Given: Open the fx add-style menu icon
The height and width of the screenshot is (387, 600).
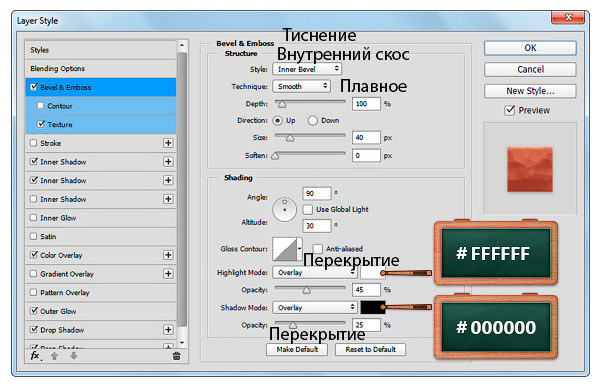Looking at the screenshot, I should pyautogui.click(x=36, y=356).
